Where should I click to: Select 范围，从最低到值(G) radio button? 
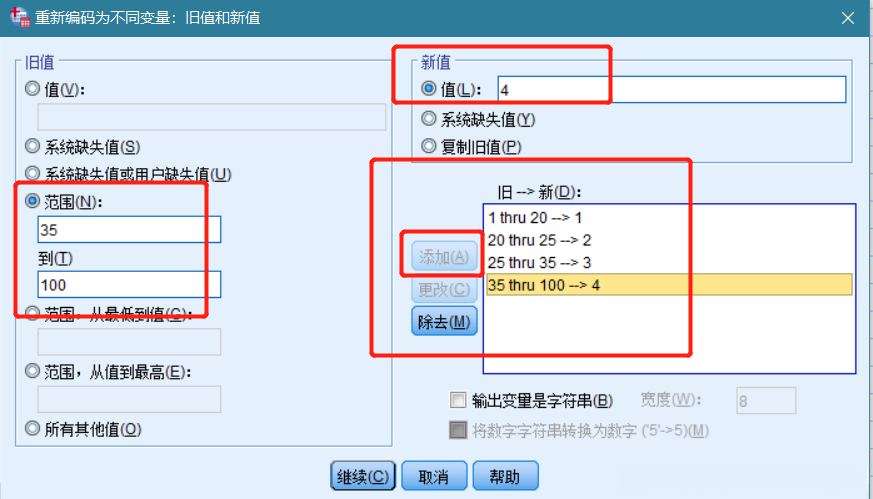32,314
